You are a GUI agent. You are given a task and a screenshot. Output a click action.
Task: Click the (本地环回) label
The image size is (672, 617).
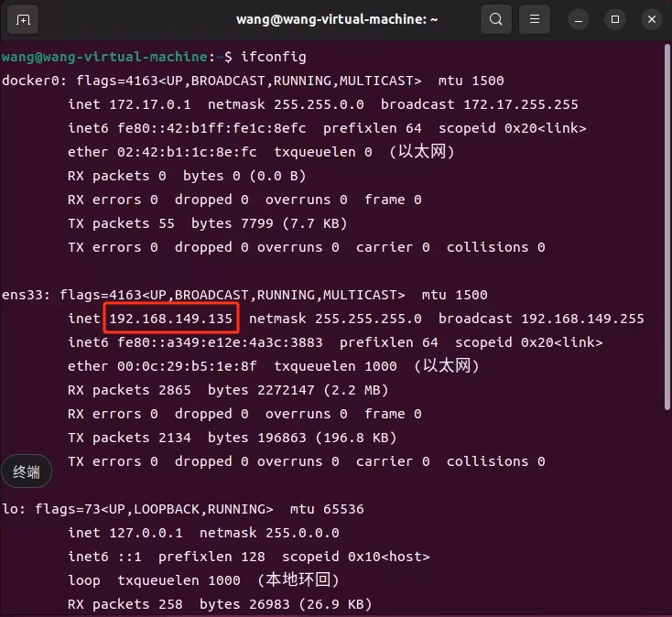[x=298, y=580]
